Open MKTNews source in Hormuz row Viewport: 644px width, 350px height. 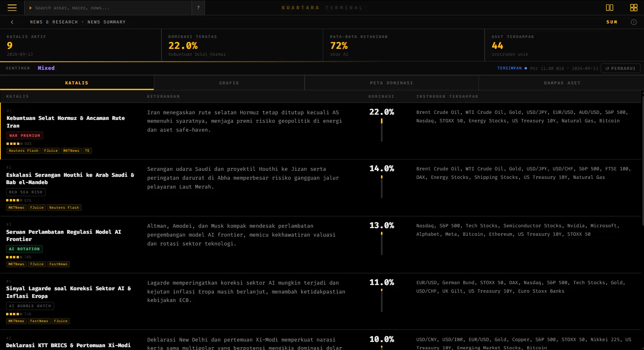pos(71,151)
